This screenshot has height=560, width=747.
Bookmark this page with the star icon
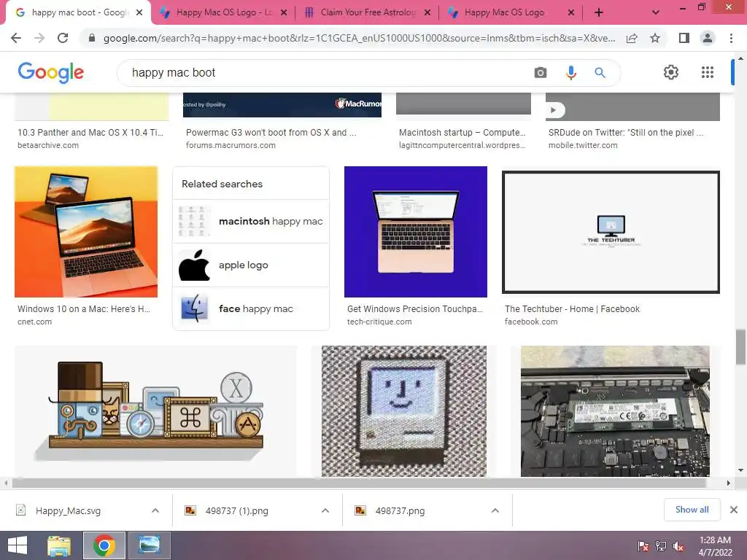pos(655,38)
